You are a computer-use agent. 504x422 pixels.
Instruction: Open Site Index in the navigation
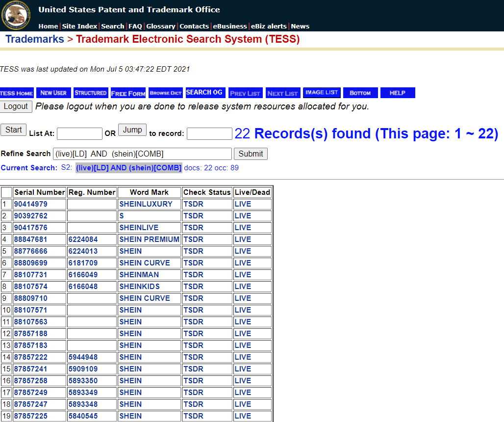pos(79,26)
